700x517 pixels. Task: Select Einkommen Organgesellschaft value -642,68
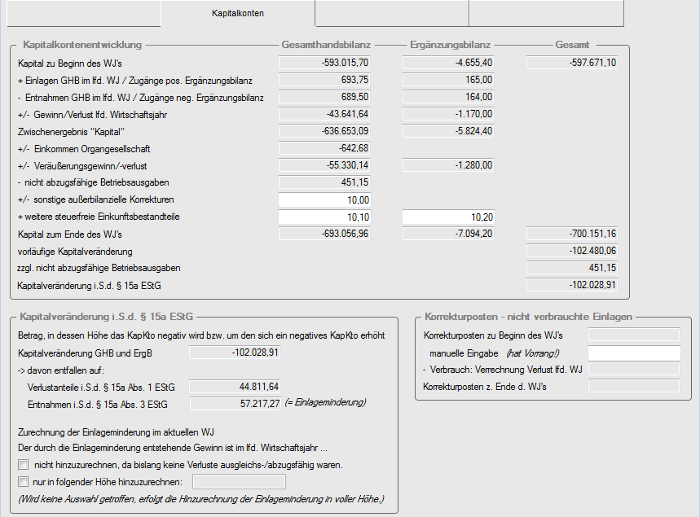[325, 148]
